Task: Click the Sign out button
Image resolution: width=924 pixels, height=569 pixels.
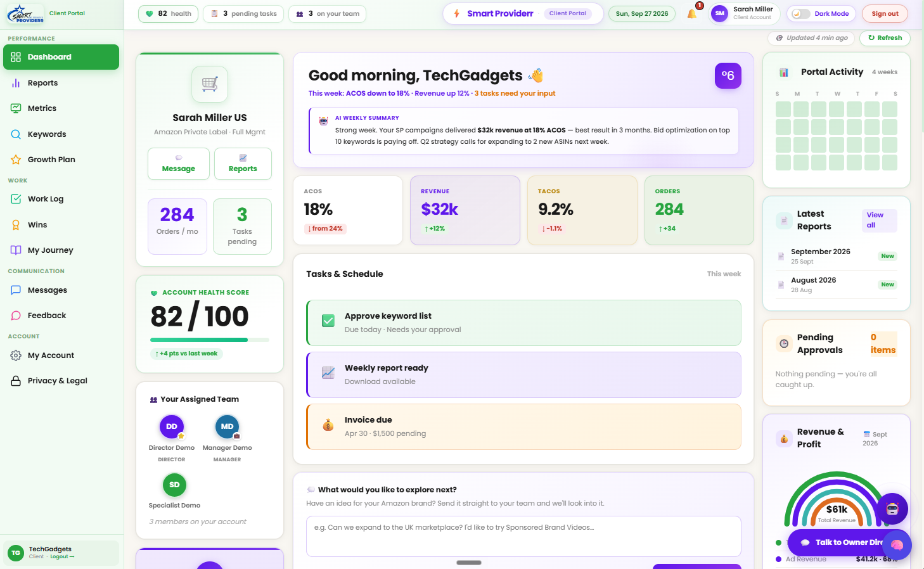Action: pyautogui.click(x=885, y=14)
